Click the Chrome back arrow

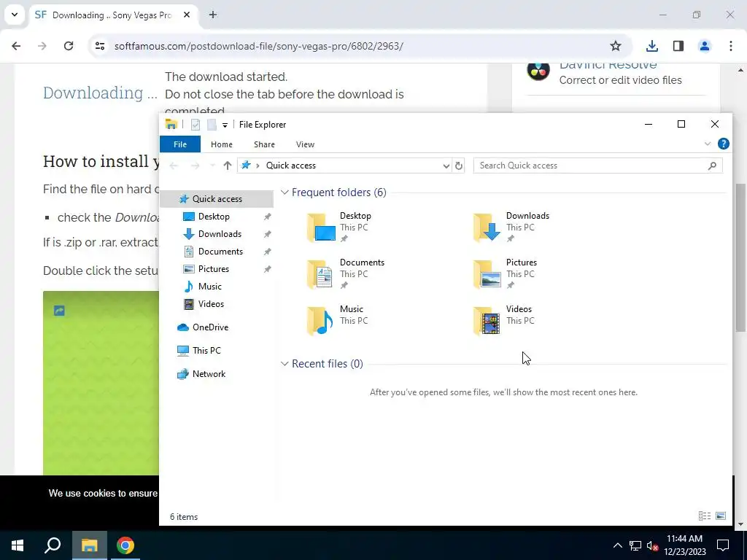click(x=16, y=46)
